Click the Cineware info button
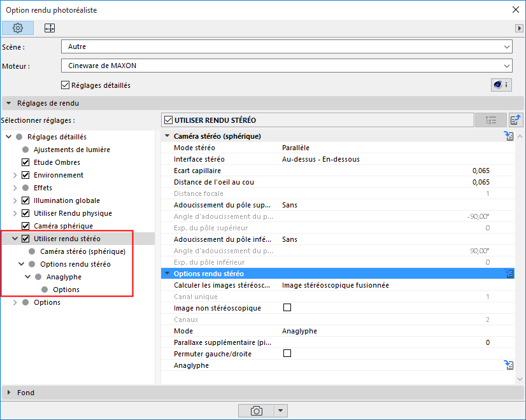 [501, 85]
